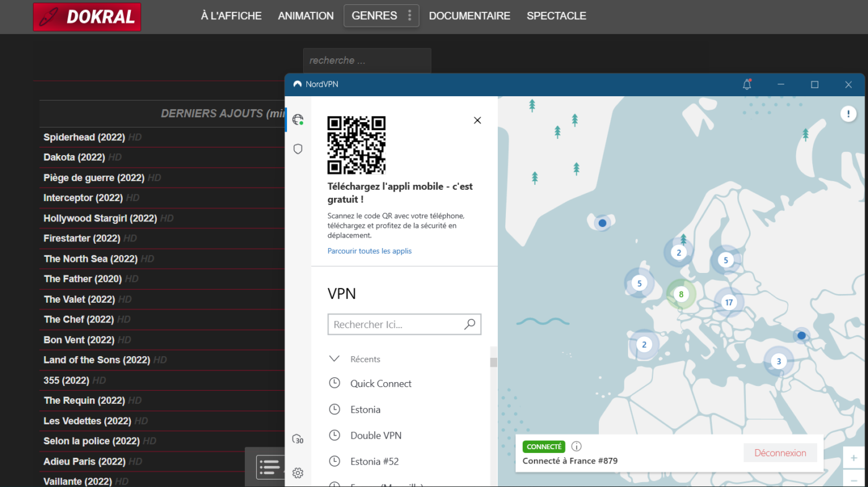The image size is (868, 487).
Task: Click the website recherche search box
Action: (367, 61)
